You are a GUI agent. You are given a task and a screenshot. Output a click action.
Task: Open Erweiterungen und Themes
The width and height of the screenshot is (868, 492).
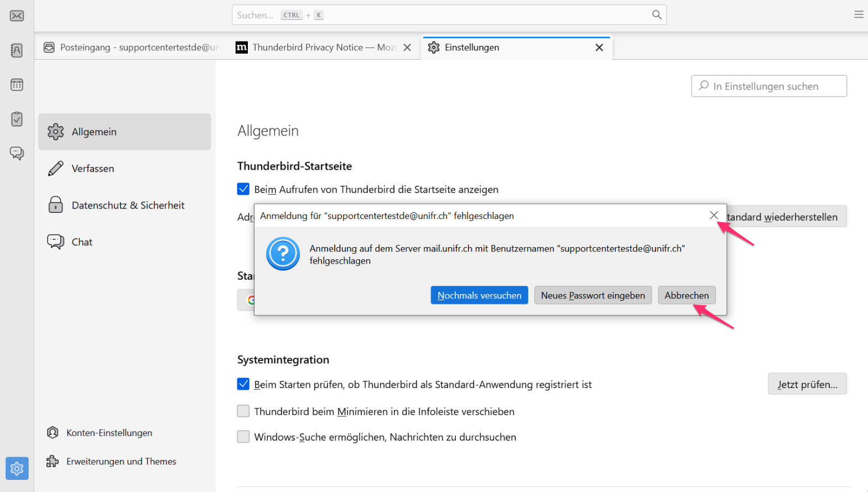click(x=121, y=462)
